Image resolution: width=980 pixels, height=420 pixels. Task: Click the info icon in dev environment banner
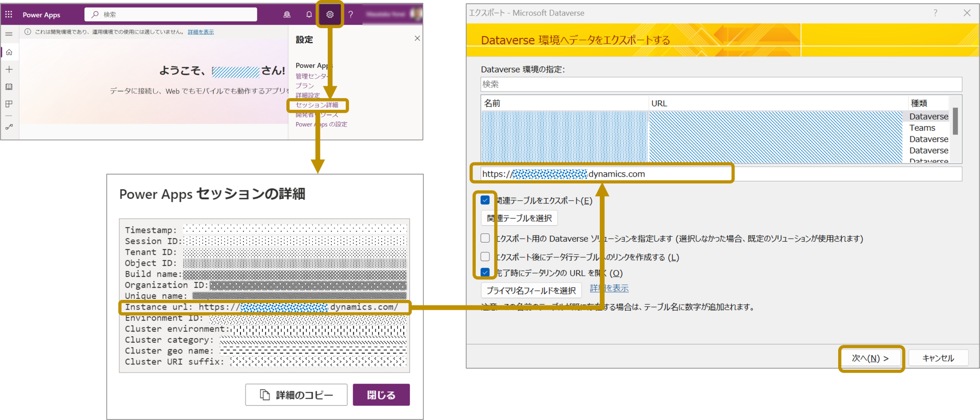pyautogui.click(x=28, y=32)
